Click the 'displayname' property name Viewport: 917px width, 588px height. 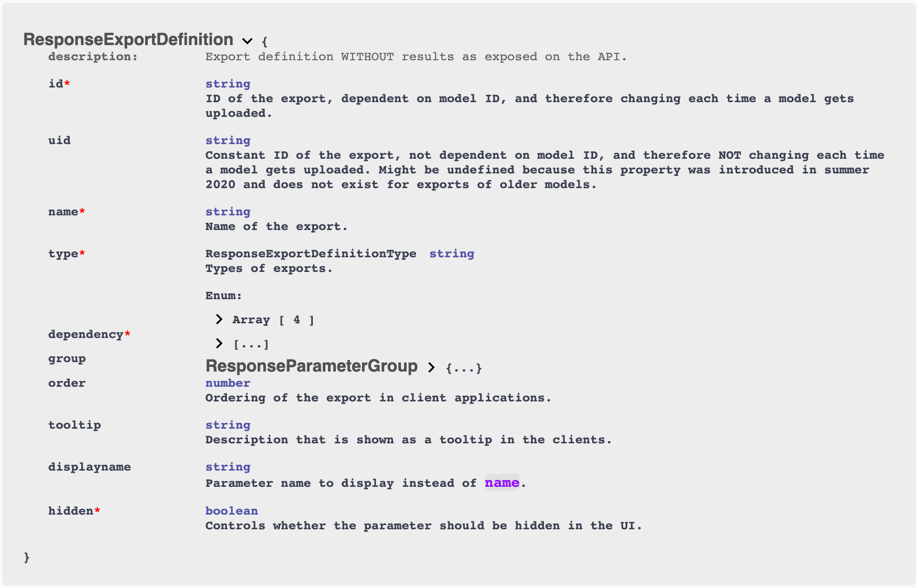pyautogui.click(x=90, y=467)
